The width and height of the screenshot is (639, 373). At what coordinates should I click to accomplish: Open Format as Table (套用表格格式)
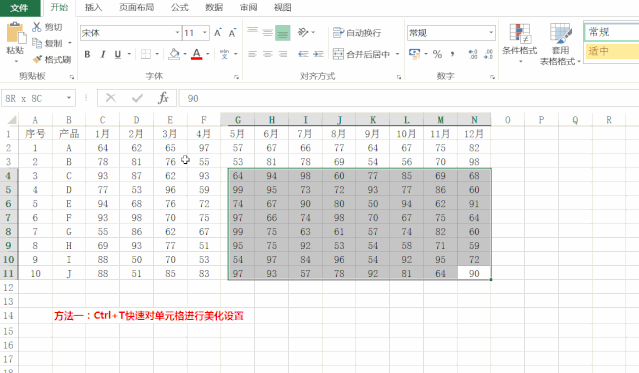560,44
